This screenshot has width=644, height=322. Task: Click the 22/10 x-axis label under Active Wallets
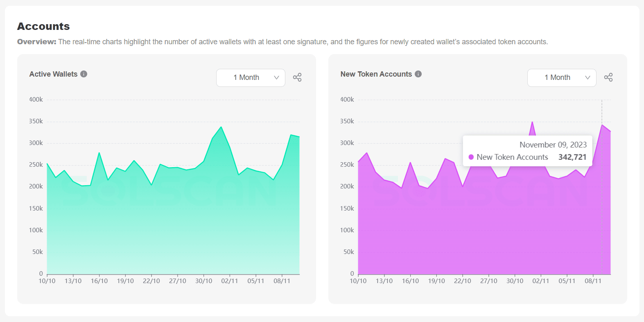click(151, 281)
